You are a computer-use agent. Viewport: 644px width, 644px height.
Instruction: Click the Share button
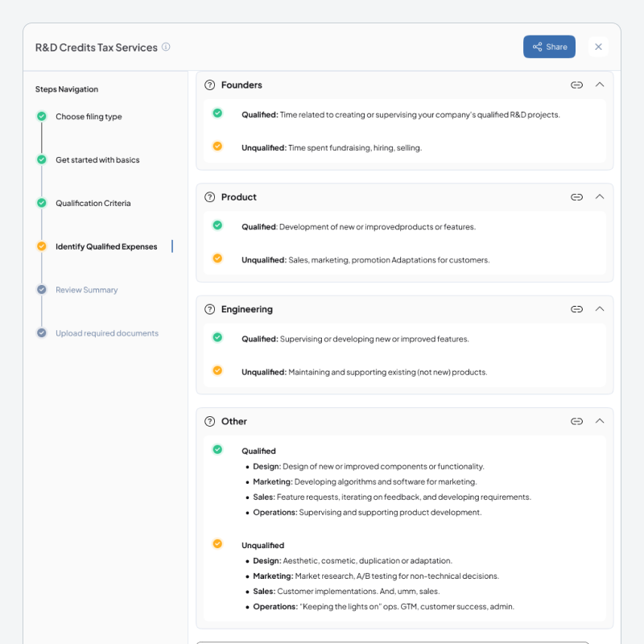[x=549, y=47]
